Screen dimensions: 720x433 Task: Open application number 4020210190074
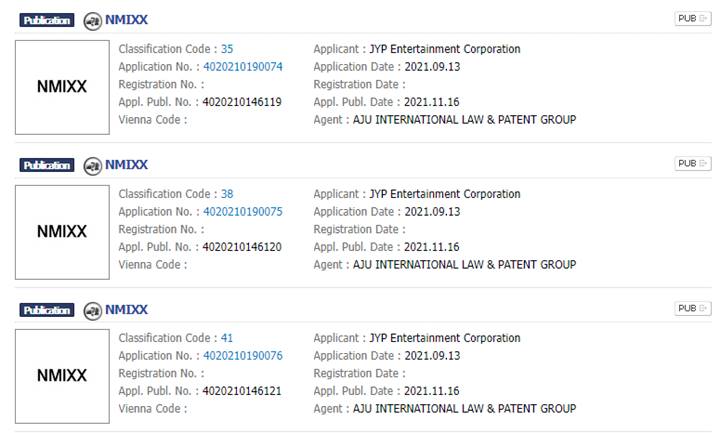click(x=243, y=67)
